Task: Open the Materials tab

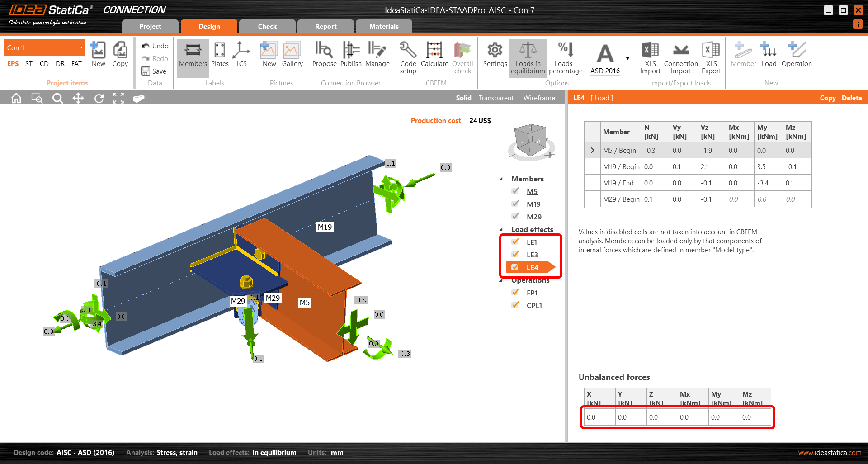Action: click(x=384, y=27)
